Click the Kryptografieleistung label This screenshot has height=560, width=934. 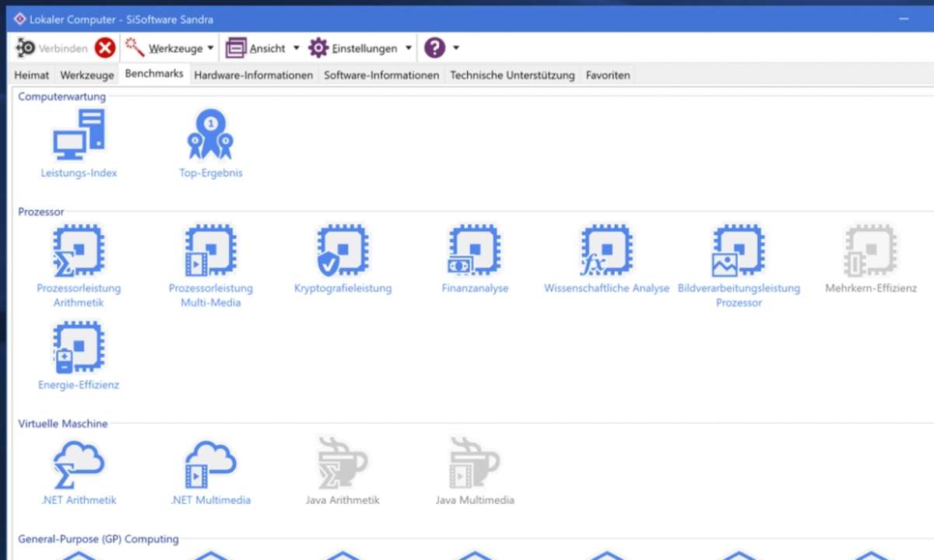[x=342, y=289]
